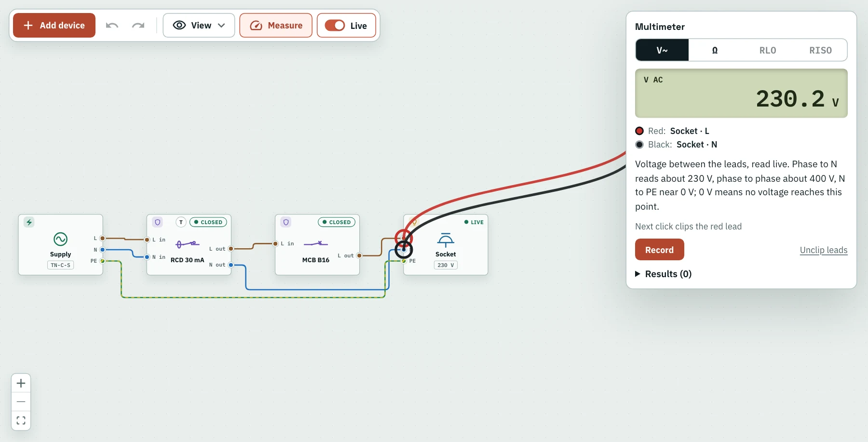This screenshot has width=868, height=442.
Task: Click the Socket outlet symbol
Action: tap(446, 240)
